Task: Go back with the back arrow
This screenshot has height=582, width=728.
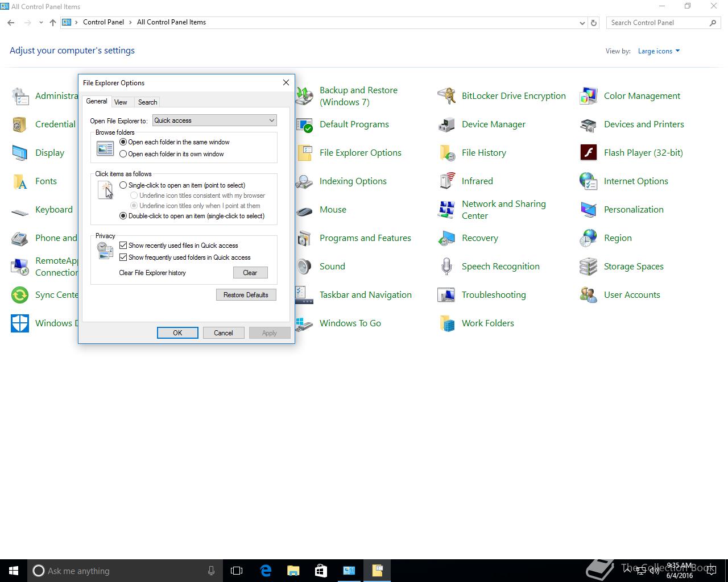Action: click(11, 23)
